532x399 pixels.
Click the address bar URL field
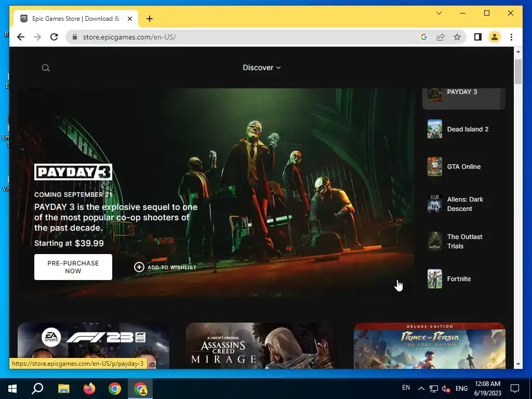pyautogui.click(x=244, y=37)
